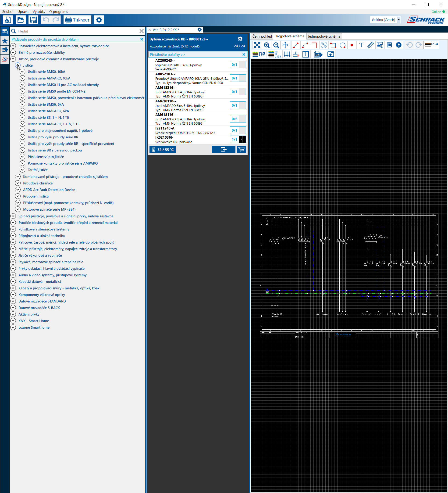Open the Soubor menu
Screen dimensions: 448x493
[8, 11]
